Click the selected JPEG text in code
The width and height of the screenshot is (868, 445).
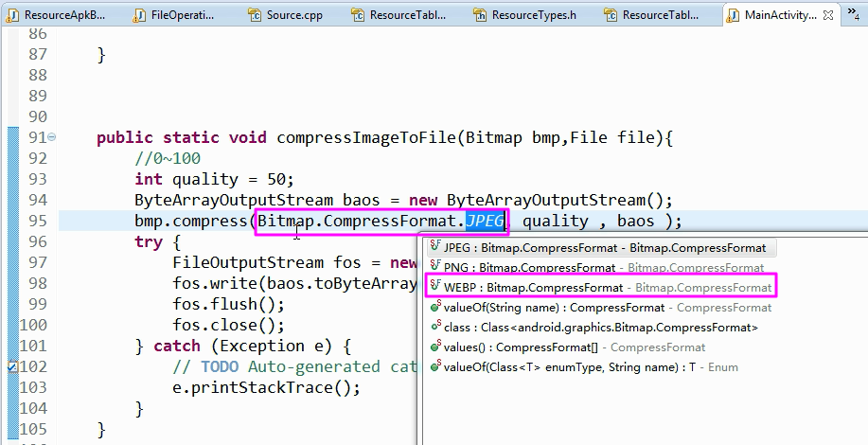(x=485, y=222)
